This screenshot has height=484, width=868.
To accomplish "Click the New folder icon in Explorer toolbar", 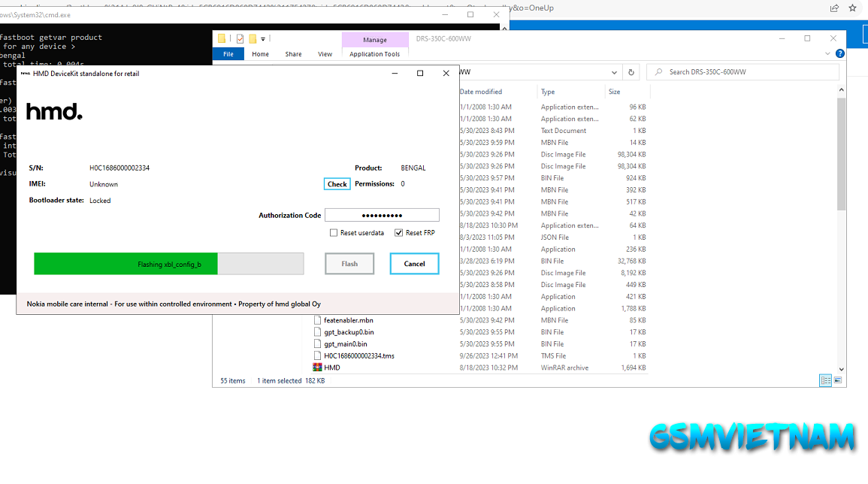I will [253, 39].
